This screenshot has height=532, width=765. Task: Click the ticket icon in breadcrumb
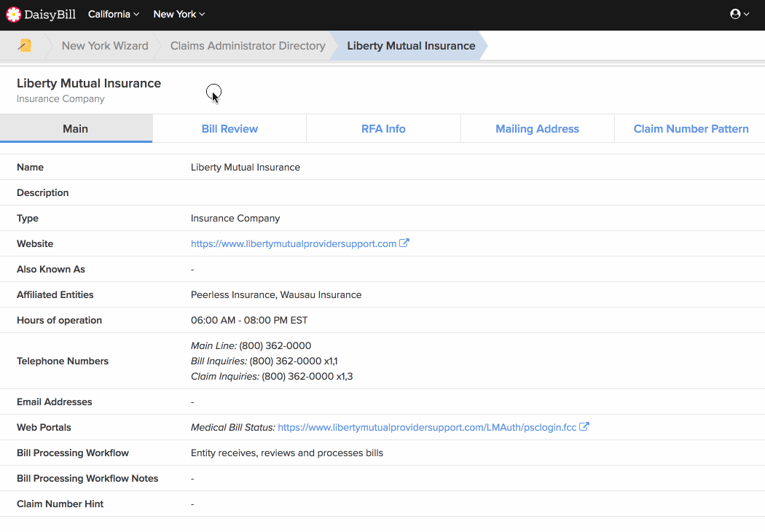[x=24, y=45]
